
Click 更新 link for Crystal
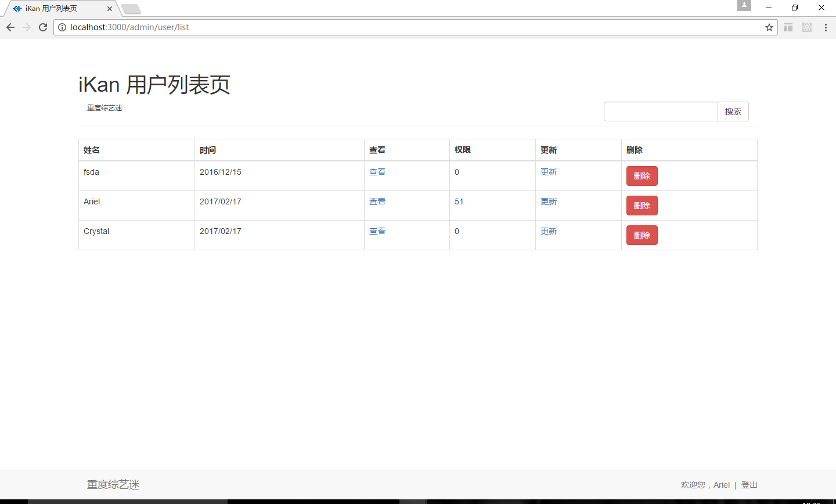tap(549, 231)
